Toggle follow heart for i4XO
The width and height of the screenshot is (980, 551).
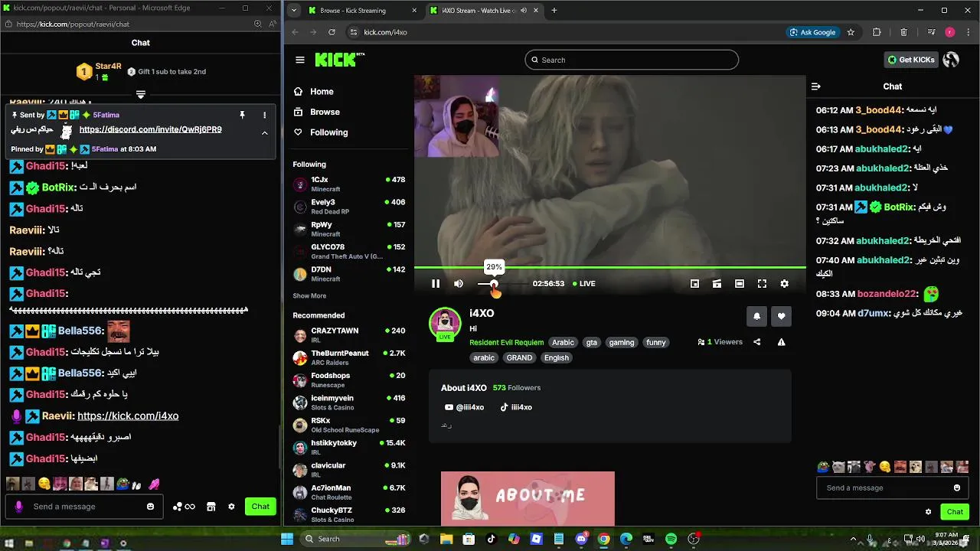coord(781,316)
